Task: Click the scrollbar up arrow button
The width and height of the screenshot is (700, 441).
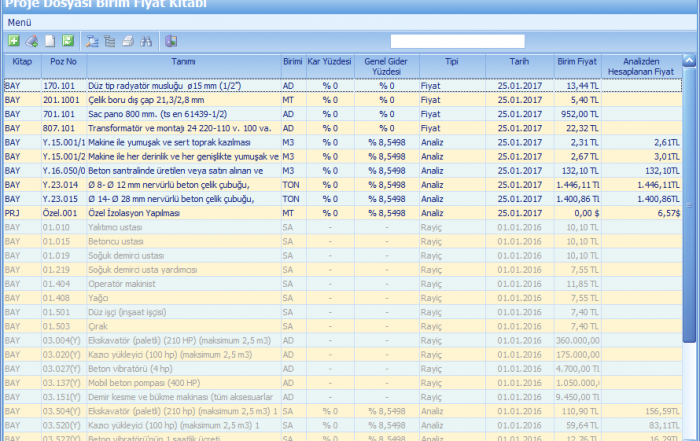Action: (691, 60)
